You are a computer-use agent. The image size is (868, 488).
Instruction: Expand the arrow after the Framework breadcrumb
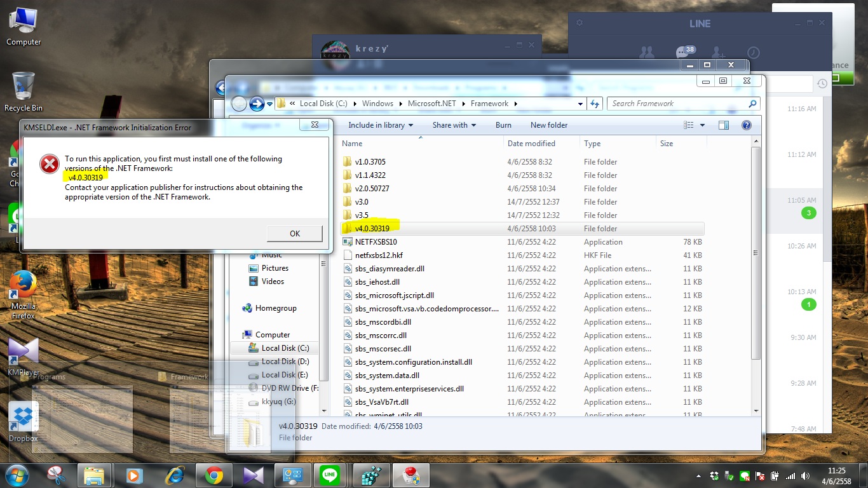coord(515,104)
